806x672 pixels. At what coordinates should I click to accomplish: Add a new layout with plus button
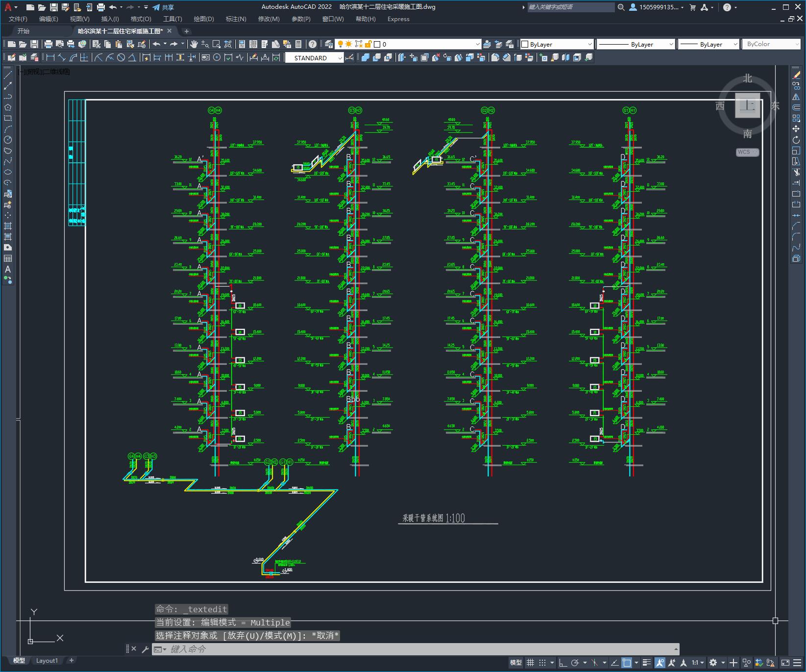pyautogui.click(x=72, y=660)
